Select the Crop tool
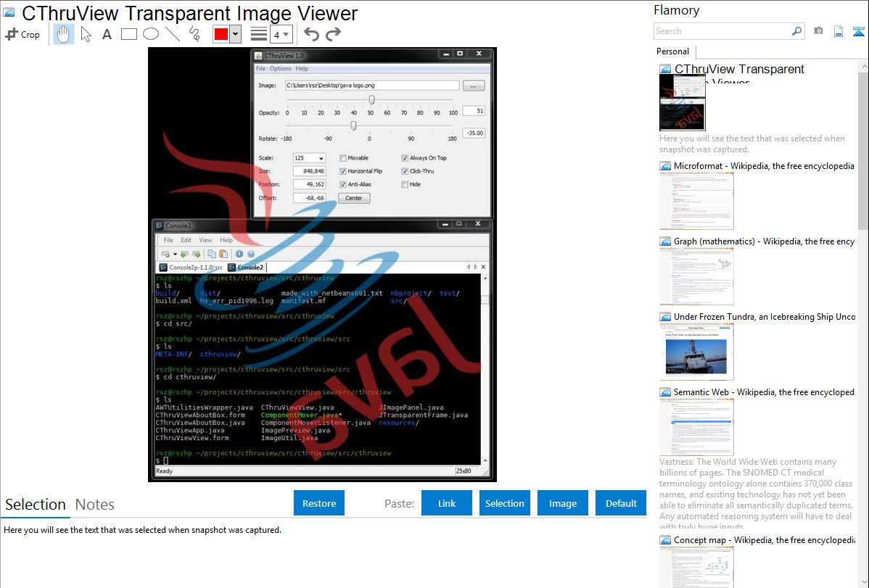Image resolution: width=869 pixels, height=588 pixels. coord(22,34)
